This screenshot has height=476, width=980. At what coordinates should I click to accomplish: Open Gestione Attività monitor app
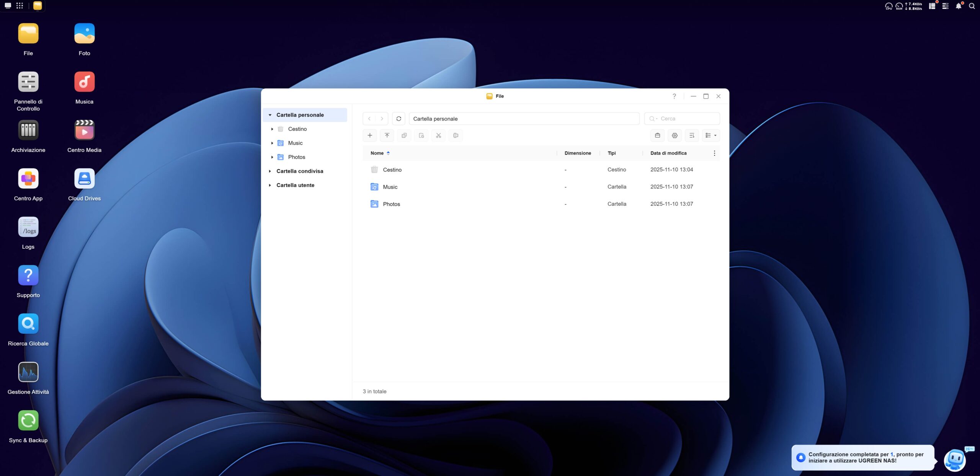pos(28,372)
